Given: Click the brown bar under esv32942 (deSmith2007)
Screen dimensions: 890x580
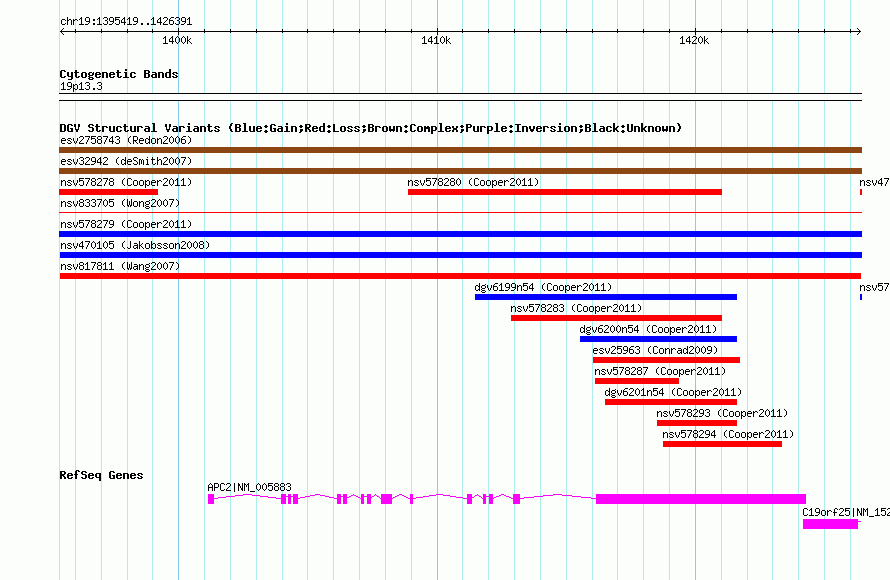Looking at the screenshot, I should (x=460, y=171).
